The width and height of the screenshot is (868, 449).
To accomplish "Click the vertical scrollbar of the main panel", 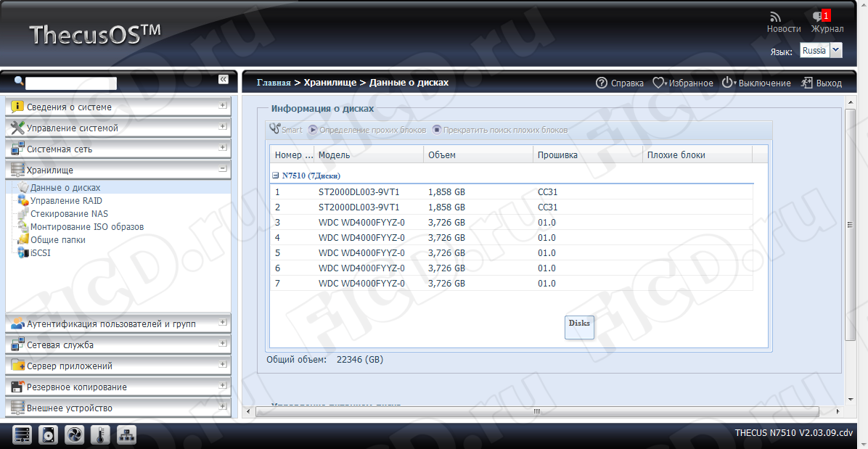I will (851, 224).
